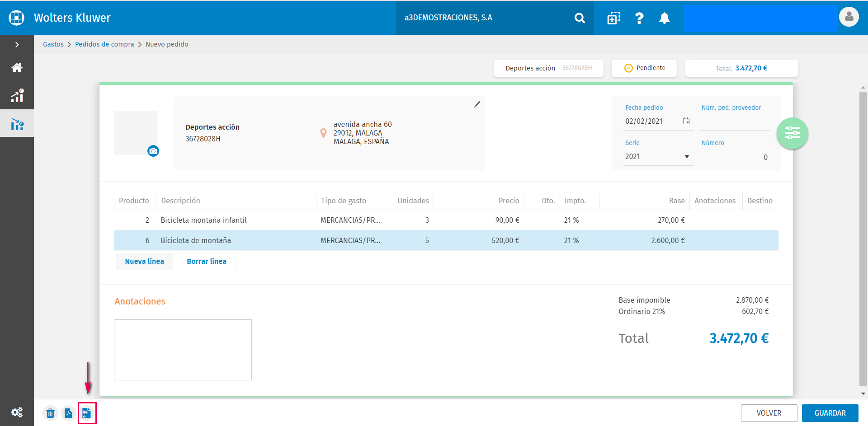The image size is (868, 426).
Task: Click the Gastos breadcrumb link
Action: tap(53, 44)
